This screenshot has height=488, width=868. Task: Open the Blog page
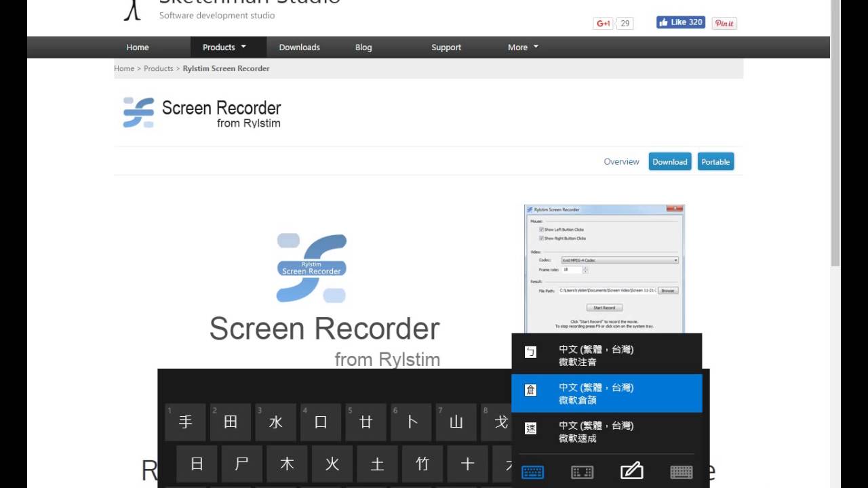[x=363, y=47]
